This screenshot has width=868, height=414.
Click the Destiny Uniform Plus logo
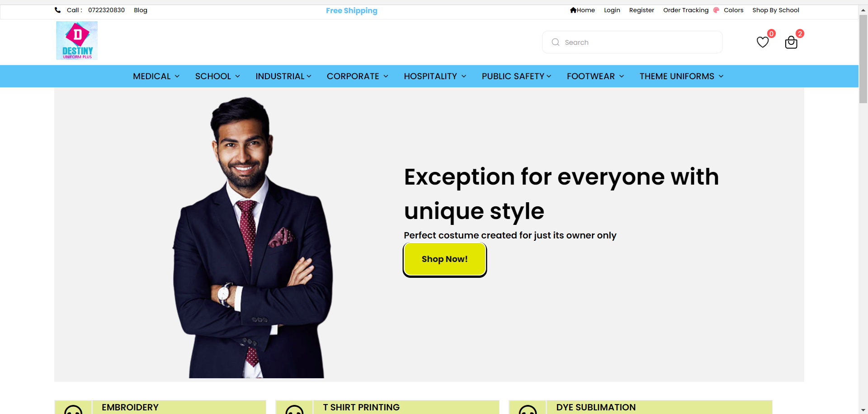[77, 41]
